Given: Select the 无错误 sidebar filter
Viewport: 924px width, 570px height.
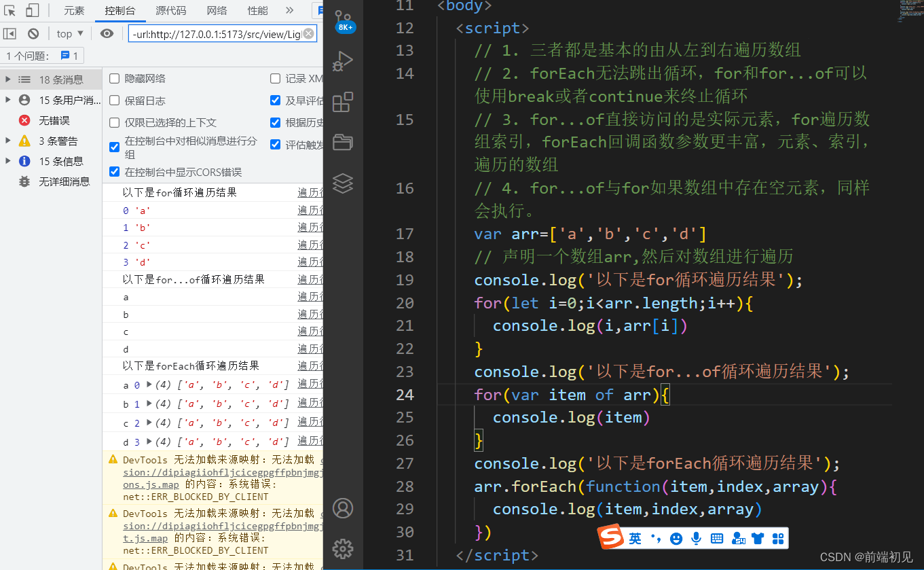Looking at the screenshot, I should 54,120.
